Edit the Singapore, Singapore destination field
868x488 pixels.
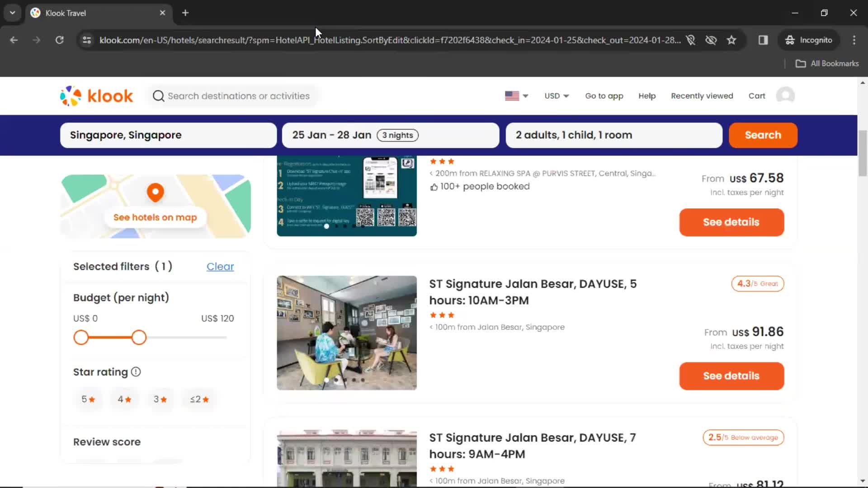point(168,135)
